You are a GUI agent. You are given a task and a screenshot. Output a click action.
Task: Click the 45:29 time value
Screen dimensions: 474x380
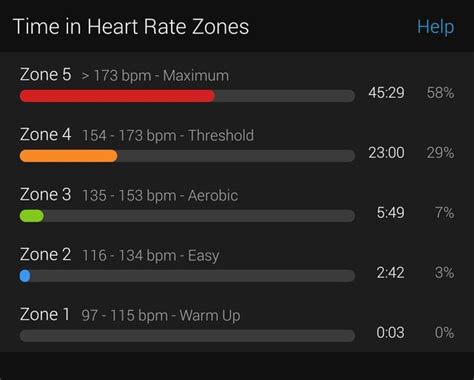(386, 93)
